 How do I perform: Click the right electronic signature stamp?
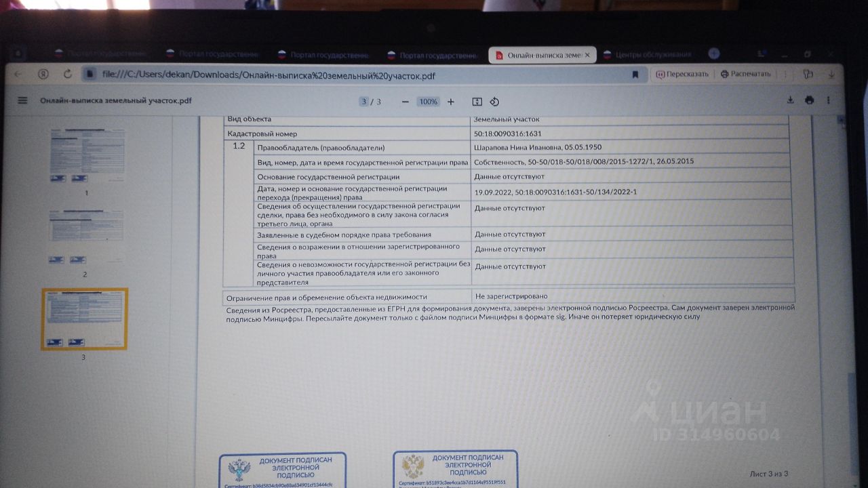click(x=456, y=469)
